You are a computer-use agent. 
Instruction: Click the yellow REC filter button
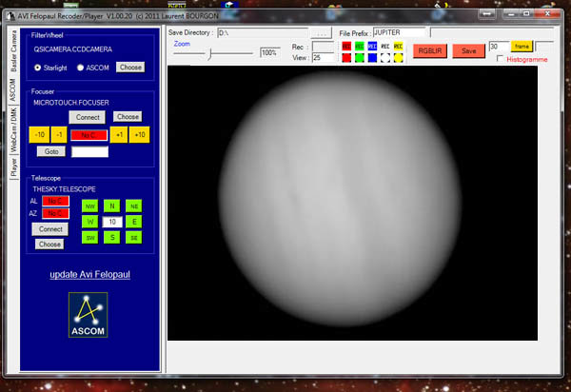pyautogui.click(x=399, y=45)
